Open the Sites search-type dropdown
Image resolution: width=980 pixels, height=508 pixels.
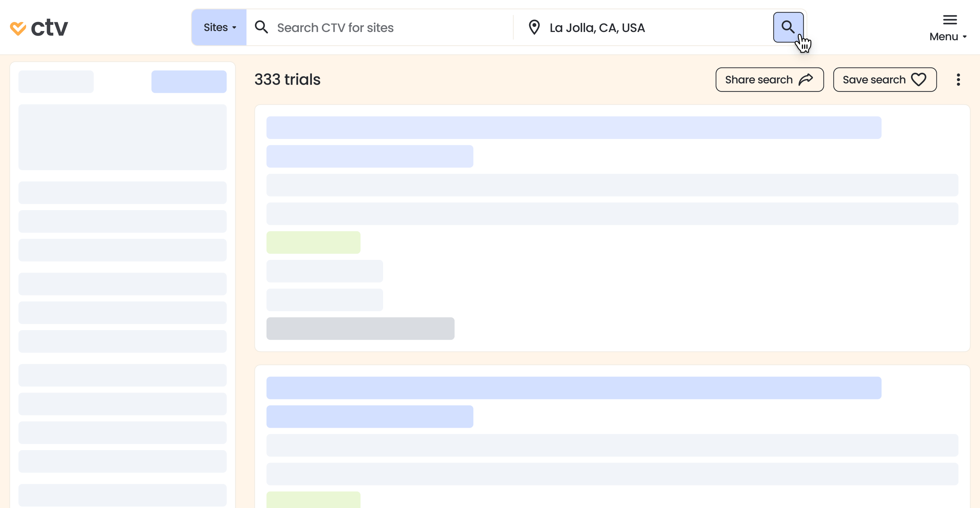pyautogui.click(x=219, y=27)
